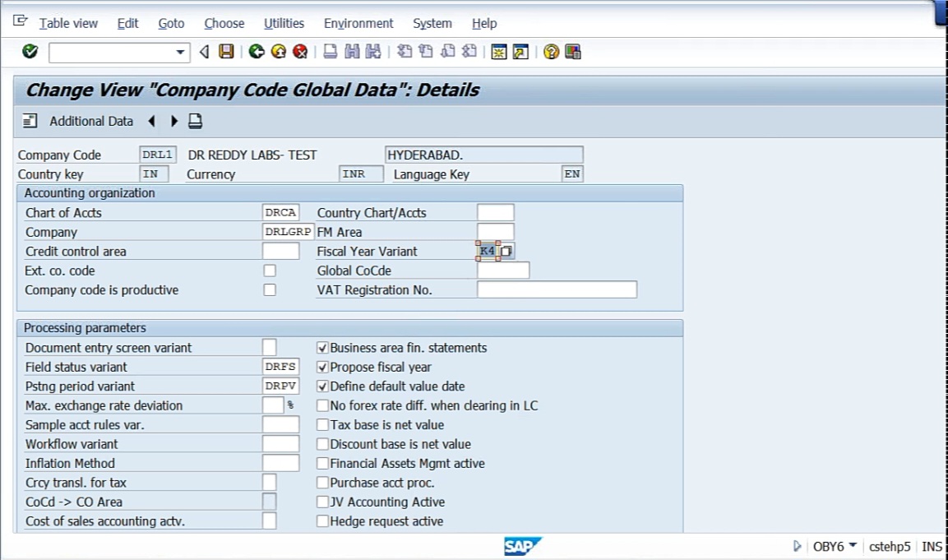Check Discount base is net value
The width and height of the screenshot is (948, 560).
[322, 444]
